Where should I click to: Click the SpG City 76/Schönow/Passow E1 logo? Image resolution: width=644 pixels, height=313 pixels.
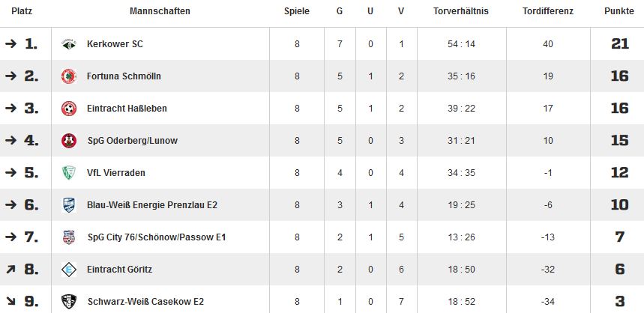(69, 237)
